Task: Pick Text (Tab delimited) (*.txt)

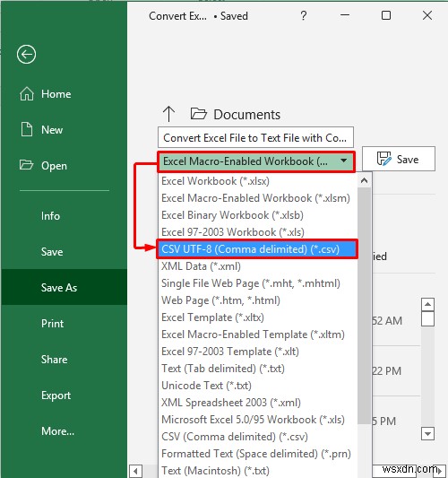Action: [x=258, y=369]
